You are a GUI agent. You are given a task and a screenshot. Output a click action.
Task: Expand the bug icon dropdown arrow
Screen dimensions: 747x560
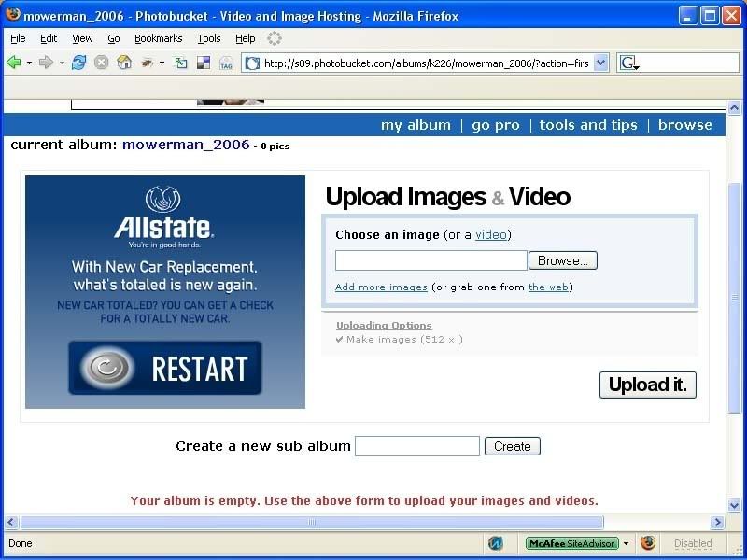pos(162,63)
